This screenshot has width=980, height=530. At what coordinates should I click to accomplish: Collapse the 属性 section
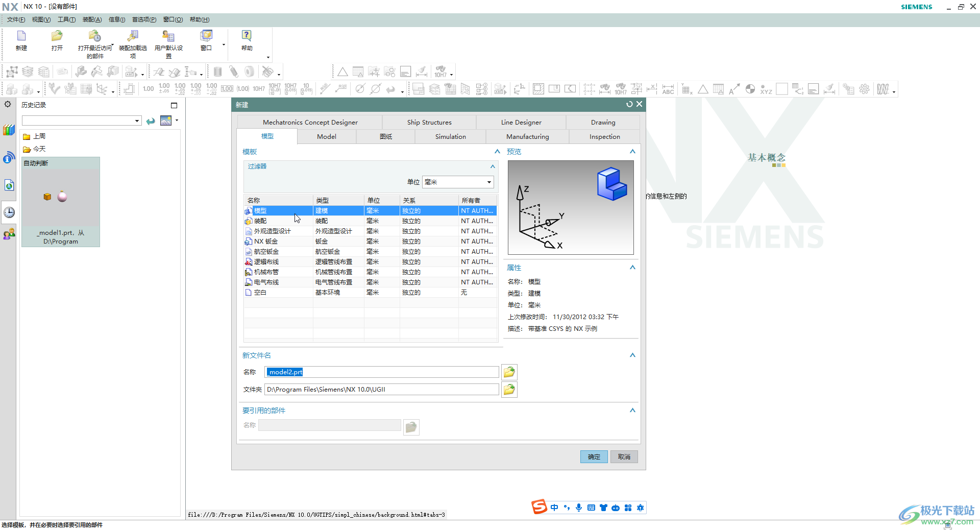click(x=632, y=268)
